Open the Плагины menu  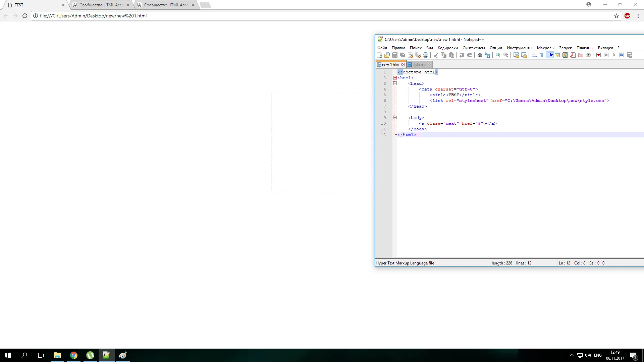point(585,48)
